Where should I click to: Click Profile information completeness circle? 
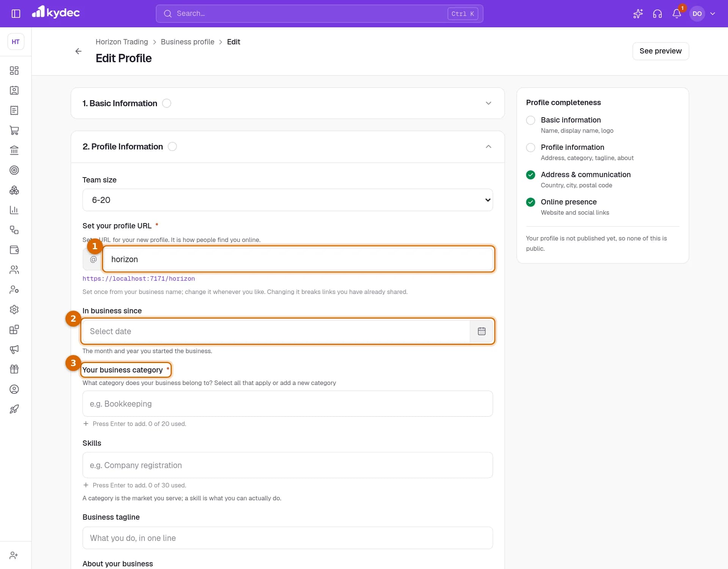click(x=530, y=148)
